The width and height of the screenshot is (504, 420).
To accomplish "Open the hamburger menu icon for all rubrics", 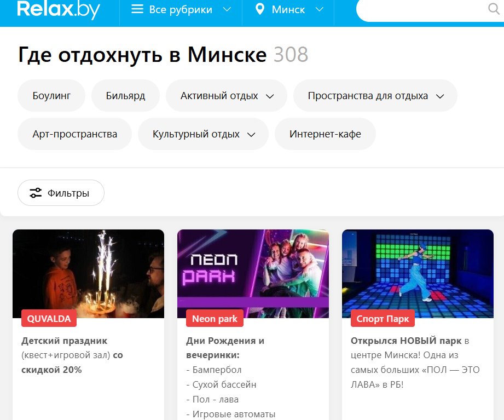I will point(137,9).
